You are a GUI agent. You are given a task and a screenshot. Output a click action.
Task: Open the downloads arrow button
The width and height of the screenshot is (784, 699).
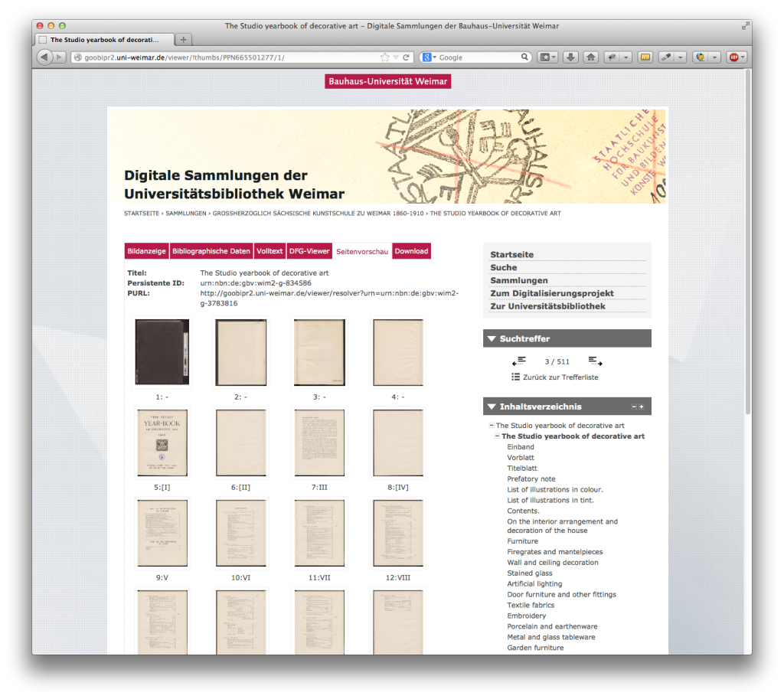click(x=570, y=57)
